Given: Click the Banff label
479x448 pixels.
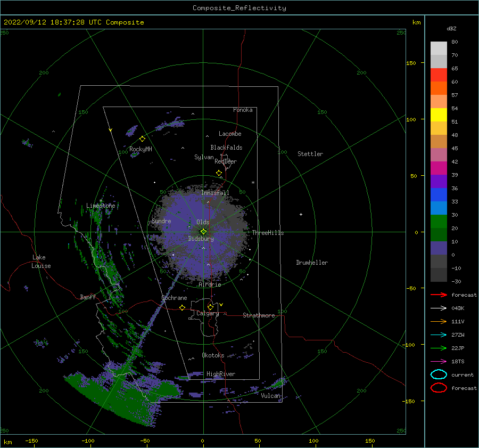Looking at the screenshot, I should [x=88, y=297].
